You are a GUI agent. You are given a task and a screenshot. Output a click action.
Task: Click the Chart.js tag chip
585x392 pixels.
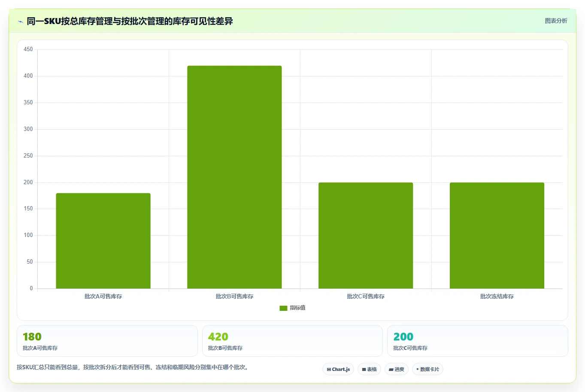pos(338,369)
